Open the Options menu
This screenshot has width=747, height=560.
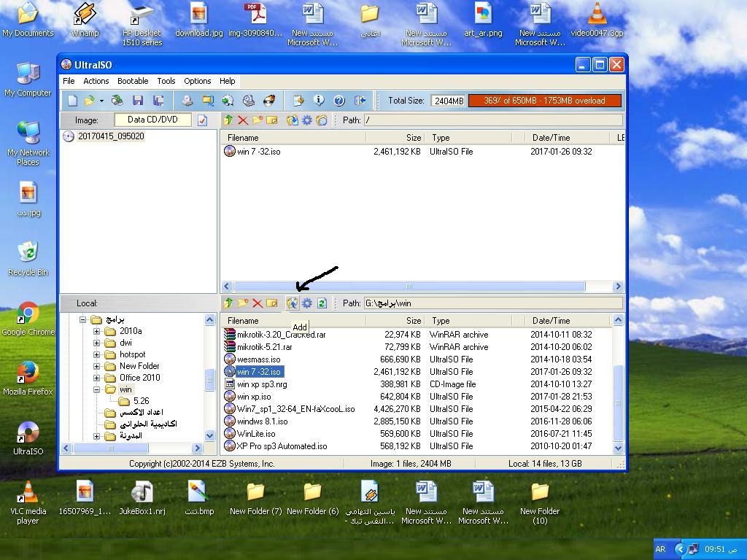[x=197, y=81]
